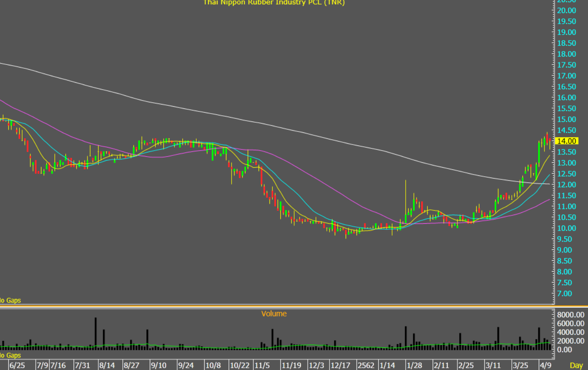Screen dimensions: 588x370
Task: Click the Thai Nippon Rubber Industry PCL (TNR) title
Action: coord(274,2)
